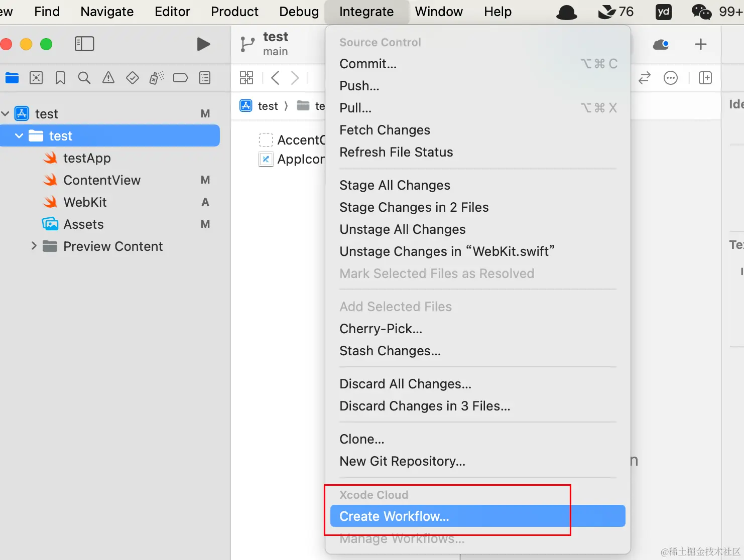Close the Integrate menu
Viewport: 744px width, 560px height.
pos(366,12)
